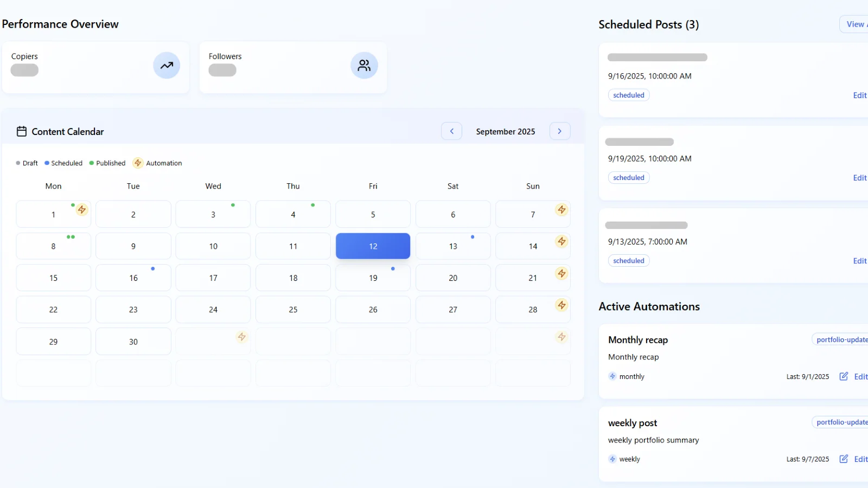Select September 19 calendar cell
The width and height of the screenshot is (868, 488).
pyautogui.click(x=373, y=278)
